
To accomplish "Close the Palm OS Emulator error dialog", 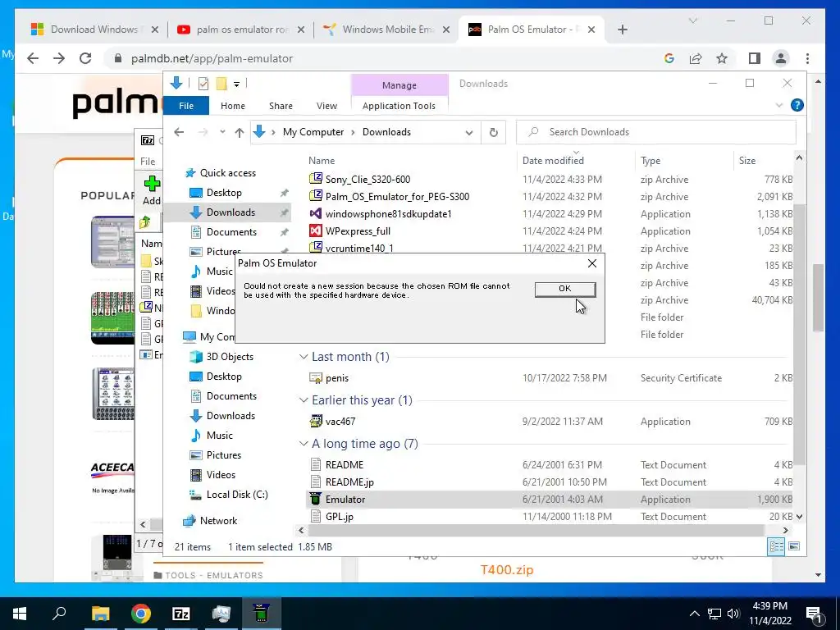I will [x=592, y=263].
